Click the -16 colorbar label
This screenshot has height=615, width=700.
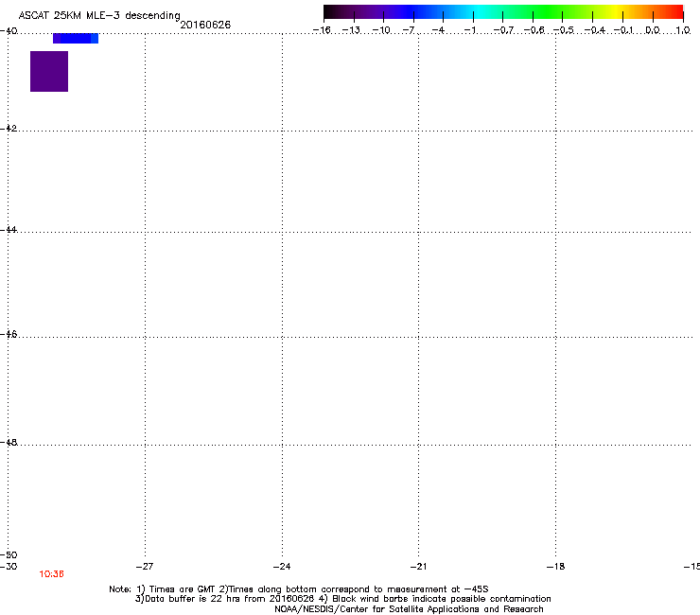[322, 30]
